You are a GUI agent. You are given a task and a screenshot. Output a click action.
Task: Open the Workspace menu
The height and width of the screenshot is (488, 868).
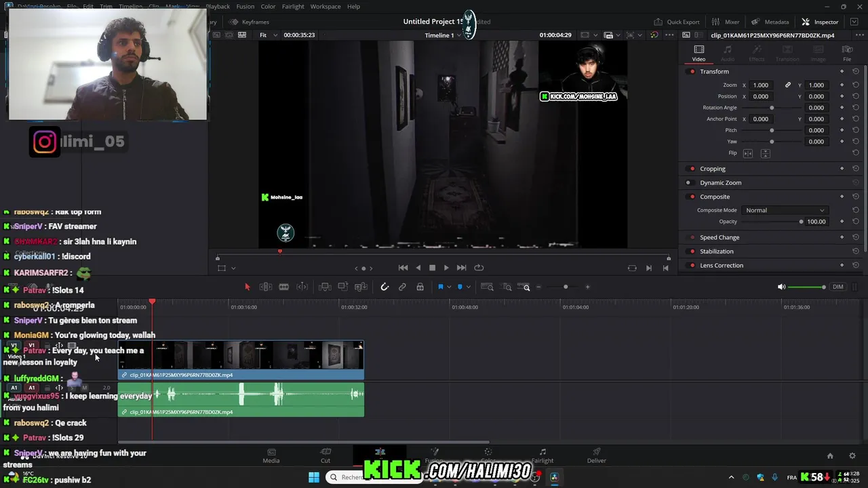pyautogui.click(x=325, y=6)
